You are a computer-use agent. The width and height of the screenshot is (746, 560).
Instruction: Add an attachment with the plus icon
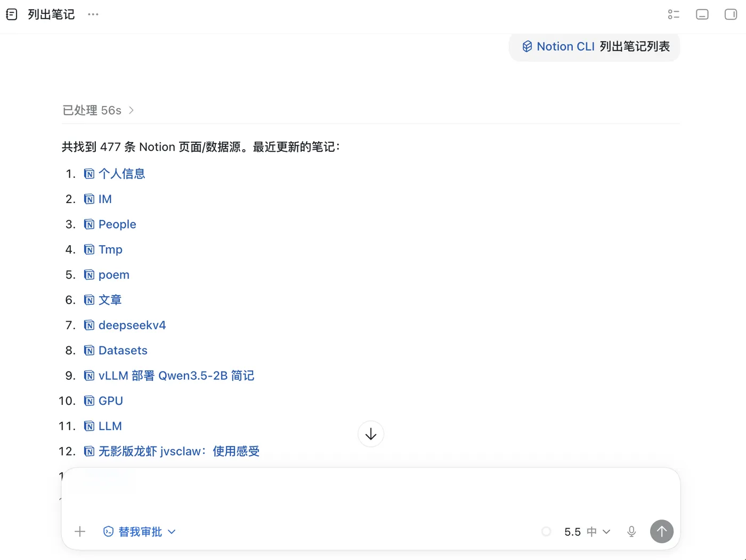(80, 531)
